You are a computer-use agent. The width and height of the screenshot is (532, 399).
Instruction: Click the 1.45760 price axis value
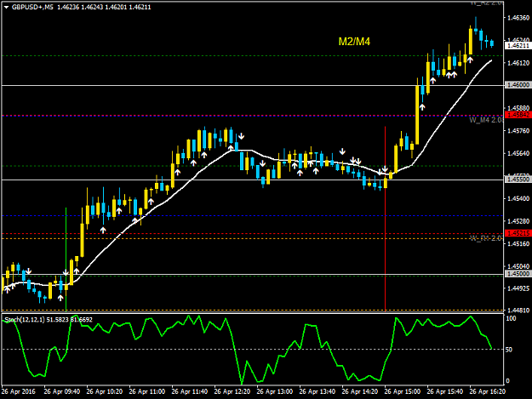[518, 130]
